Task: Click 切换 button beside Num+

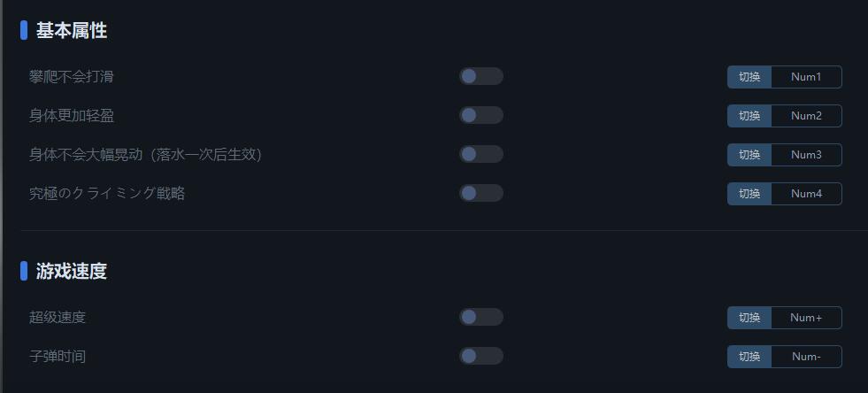Action: coord(749,318)
